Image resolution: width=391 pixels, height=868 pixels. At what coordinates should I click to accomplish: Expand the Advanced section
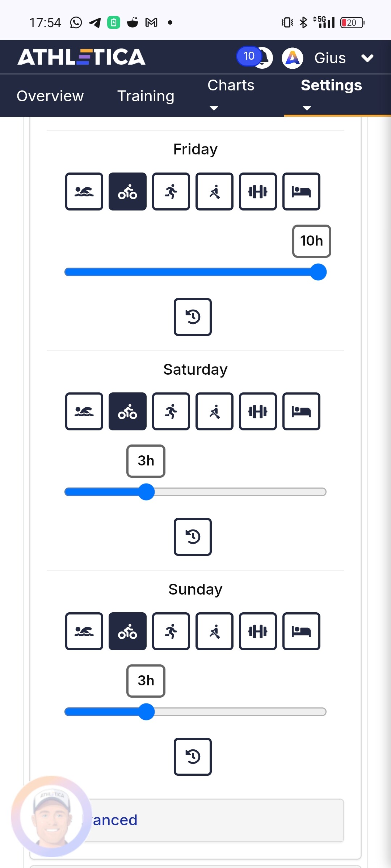tap(217, 820)
